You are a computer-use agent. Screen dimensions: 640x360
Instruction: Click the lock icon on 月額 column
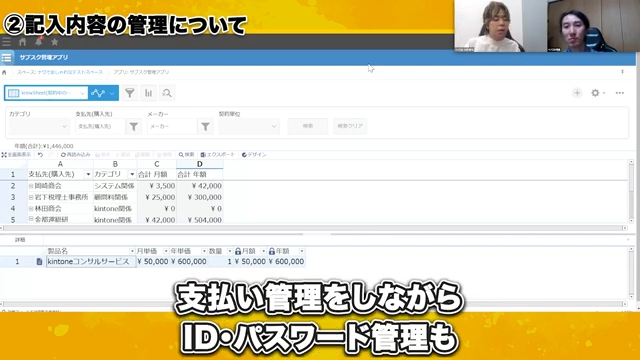[x=238, y=251]
